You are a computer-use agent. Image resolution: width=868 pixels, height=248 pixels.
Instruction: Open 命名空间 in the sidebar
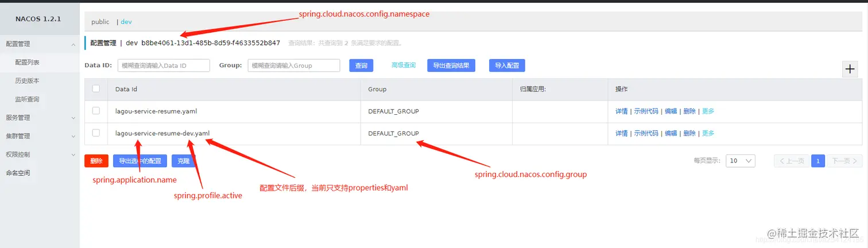(18, 173)
